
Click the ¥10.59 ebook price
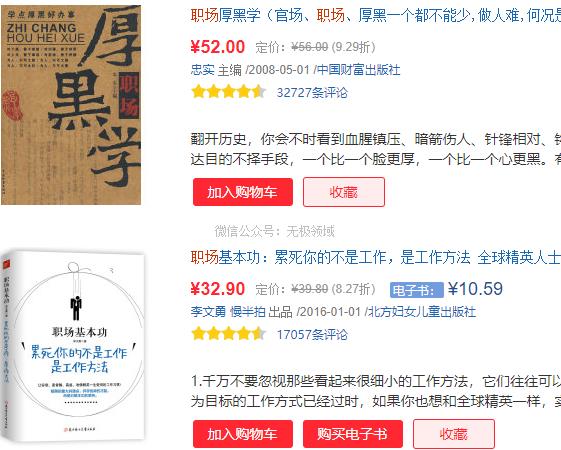tap(475, 289)
